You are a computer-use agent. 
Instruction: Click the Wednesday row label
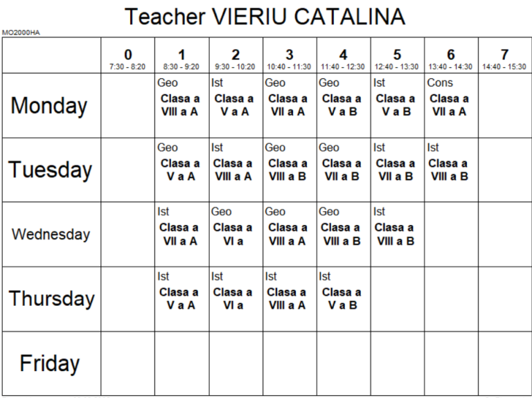(50, 234)
